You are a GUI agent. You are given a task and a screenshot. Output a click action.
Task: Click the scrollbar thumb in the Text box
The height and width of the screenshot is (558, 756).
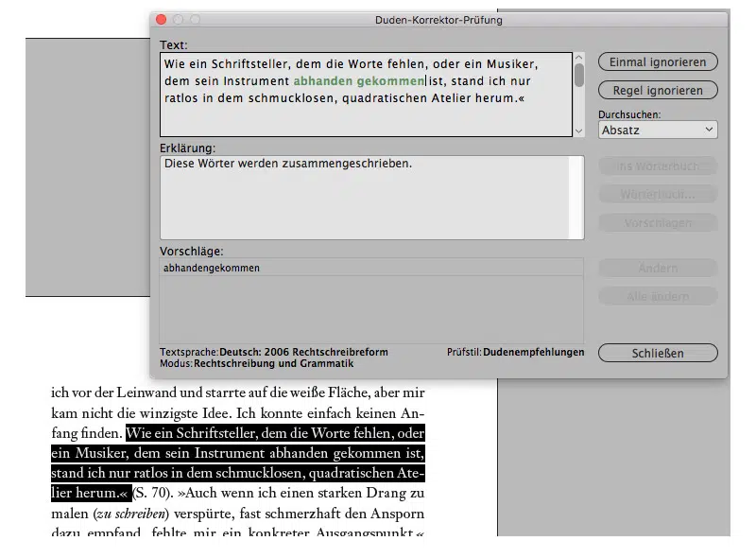[x=578, y=76]
